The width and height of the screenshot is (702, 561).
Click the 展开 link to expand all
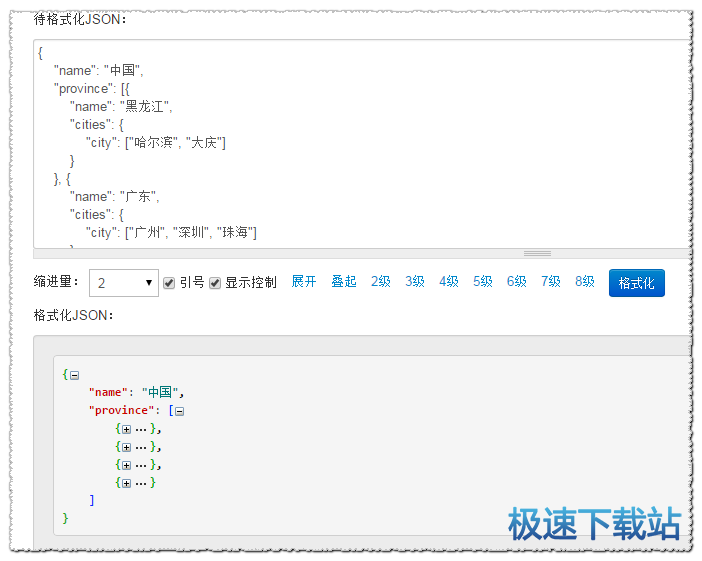tap(304, 282)
